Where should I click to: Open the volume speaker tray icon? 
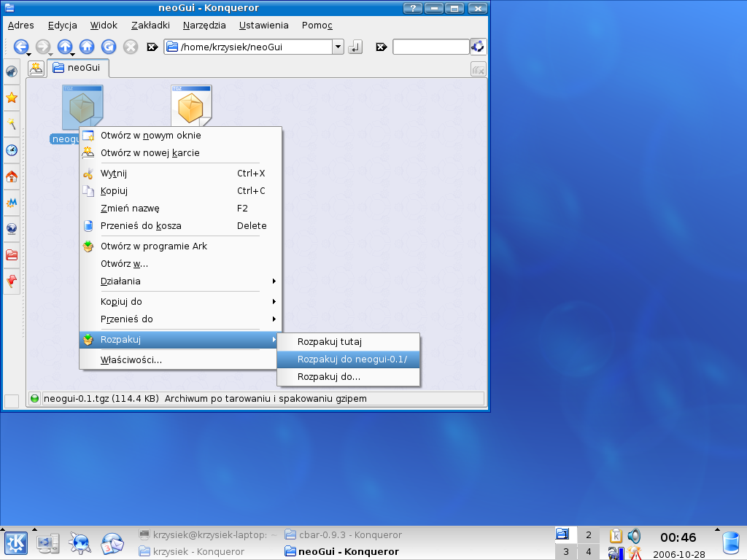point(634,536)
